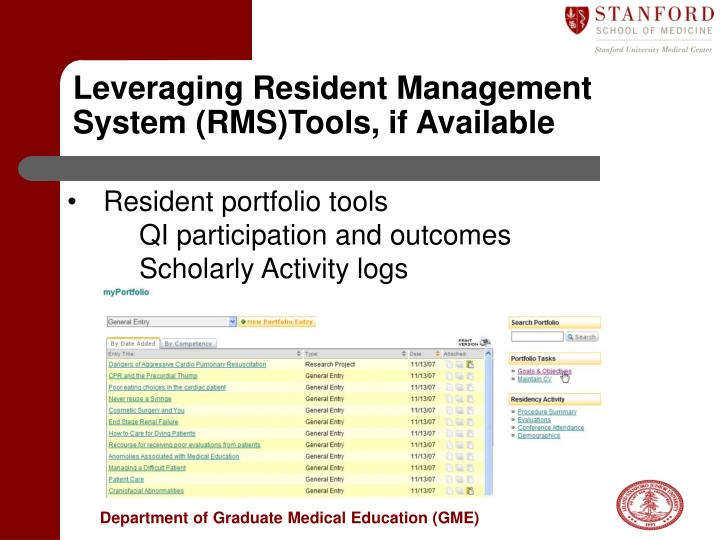Open attachment icon for Dangers of Aggressive Cardio entry

(x=470, y=364)
